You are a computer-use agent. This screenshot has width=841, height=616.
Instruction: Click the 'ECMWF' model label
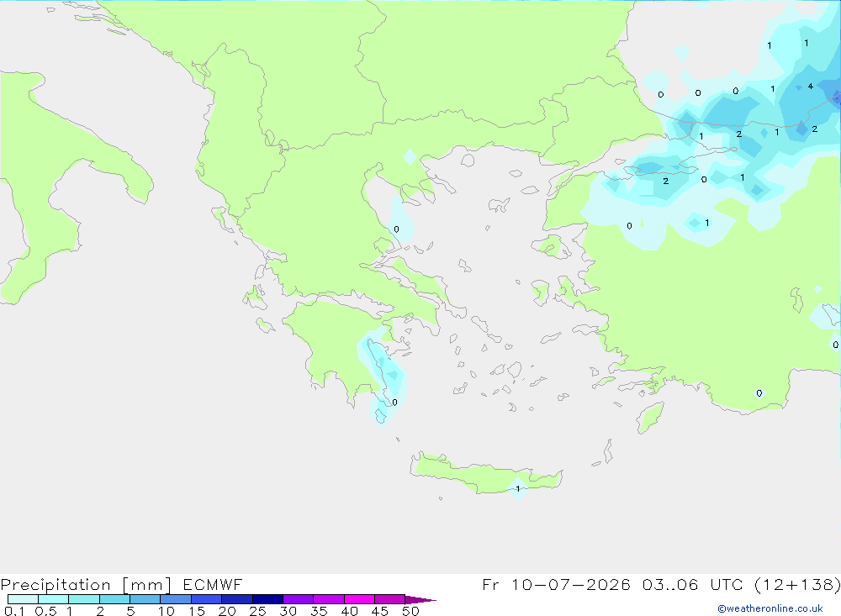pos(213,584)
